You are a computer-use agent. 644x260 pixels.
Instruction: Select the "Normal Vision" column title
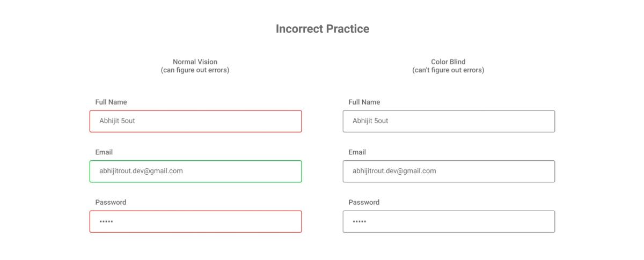click(x=195, y=62)
